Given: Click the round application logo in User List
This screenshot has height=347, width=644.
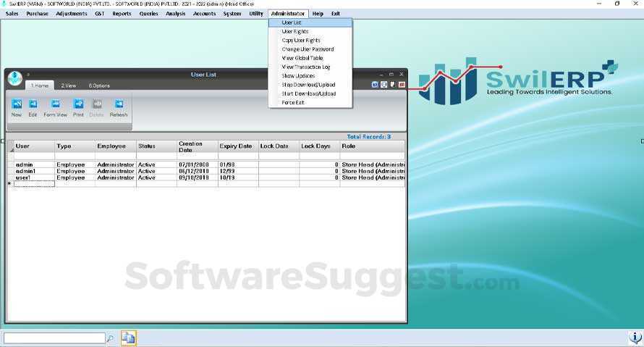Looking at the screenshot, I should [15, 78].
